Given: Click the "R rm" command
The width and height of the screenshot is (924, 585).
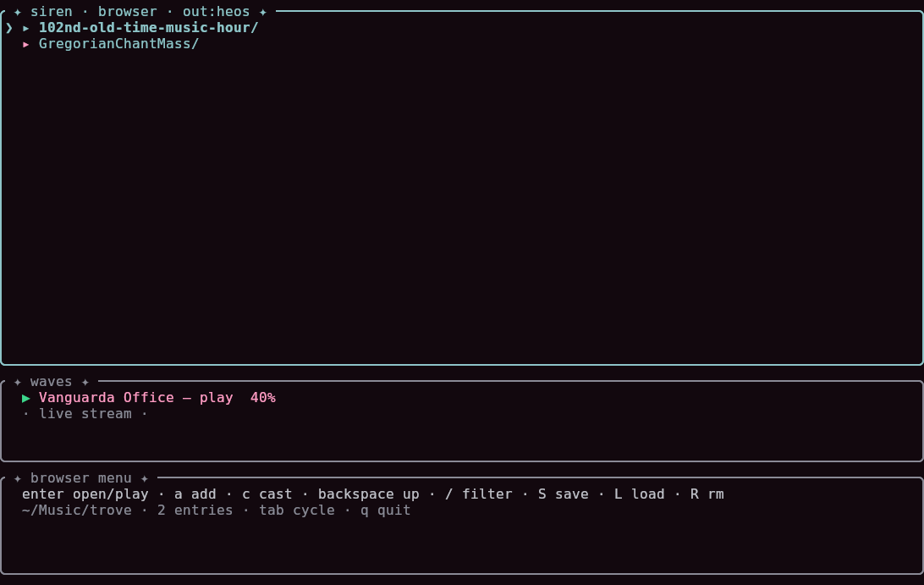Looking at the screenshot, I should click(x=707, y=494).
